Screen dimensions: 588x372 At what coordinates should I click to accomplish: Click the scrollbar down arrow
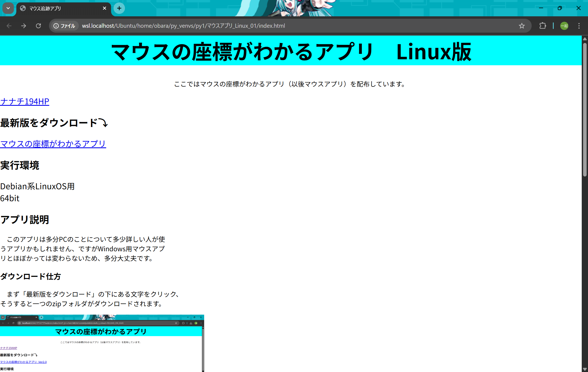585,369
